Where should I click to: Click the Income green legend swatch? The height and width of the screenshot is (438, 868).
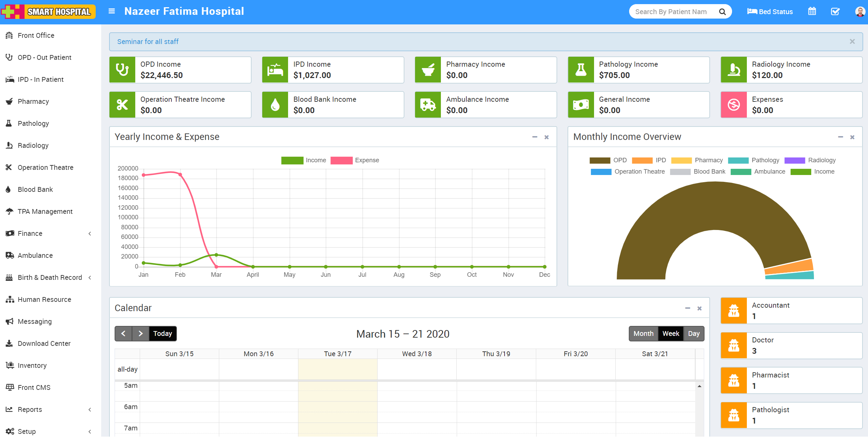coord(292,160)
